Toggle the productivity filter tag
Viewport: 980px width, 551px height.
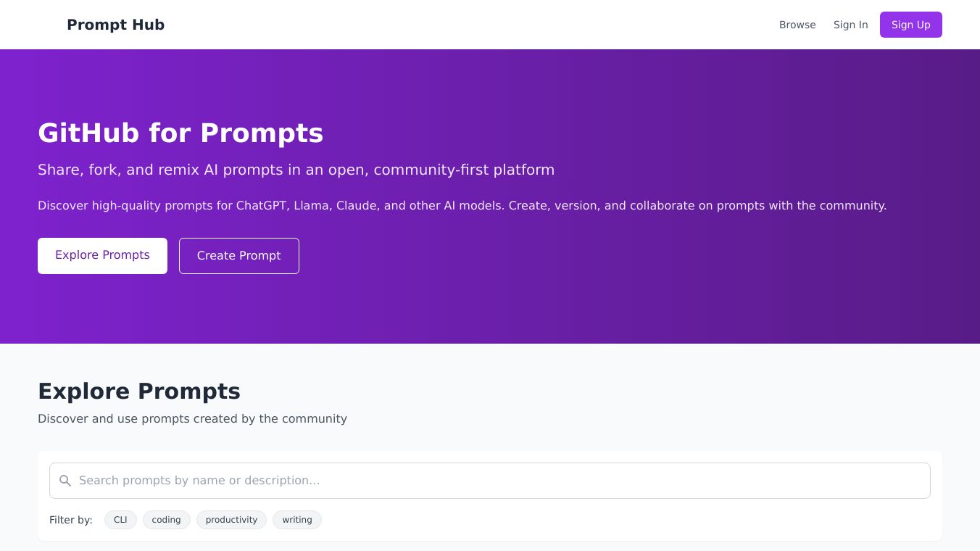click(x=231, y=520)
